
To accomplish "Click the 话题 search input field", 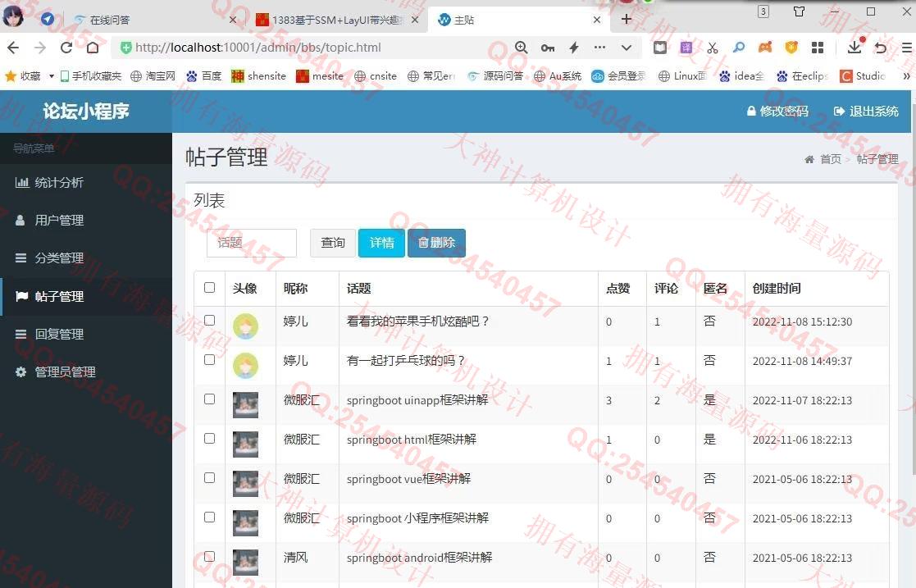I will coord(252,243).
